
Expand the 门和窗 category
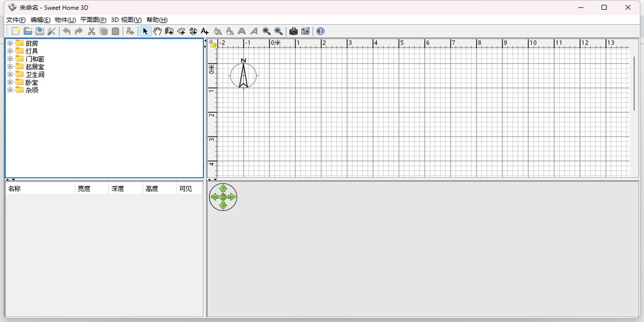(x=10, y=59)
